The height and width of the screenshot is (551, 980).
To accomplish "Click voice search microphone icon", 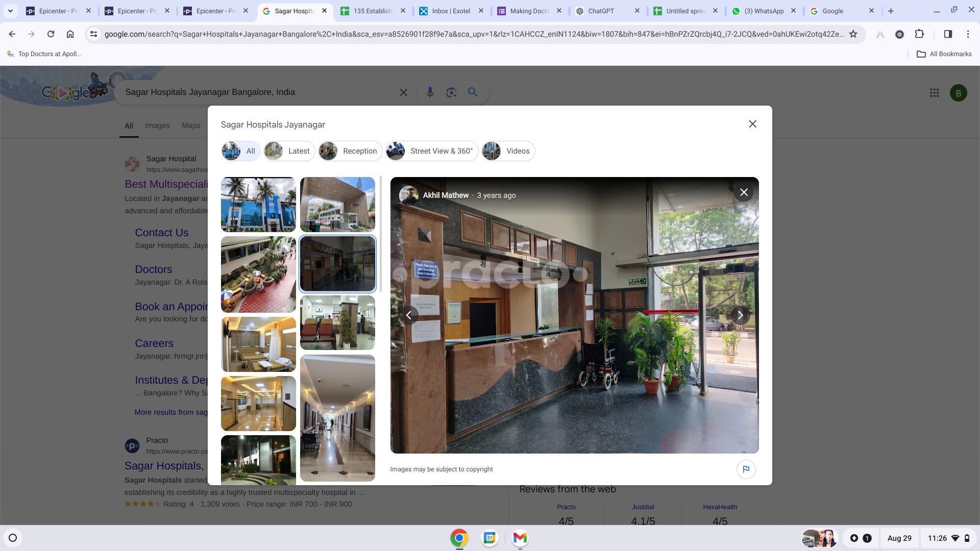I will point(430,92).
